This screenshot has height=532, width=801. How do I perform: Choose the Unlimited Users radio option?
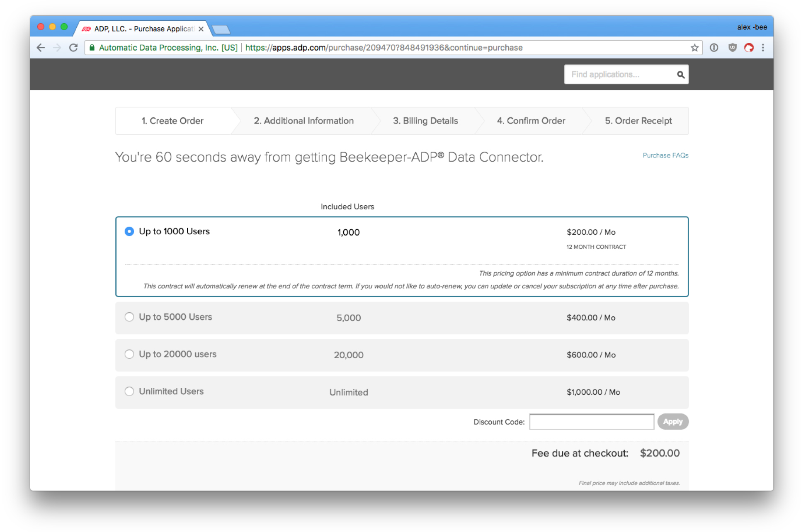pyautogui.click(x=129, y=391)
